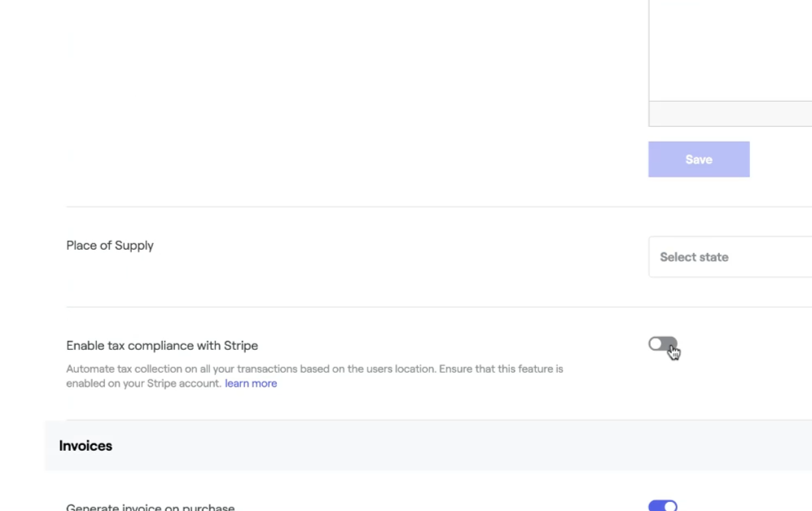
Task: Open the Select state dropdown
Action: point(730,257)
